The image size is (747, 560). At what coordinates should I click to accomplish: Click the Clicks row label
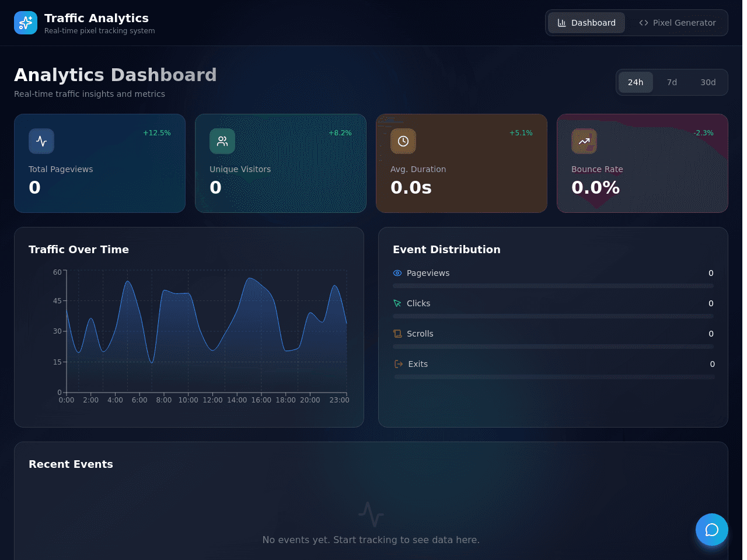click(418, 303)
